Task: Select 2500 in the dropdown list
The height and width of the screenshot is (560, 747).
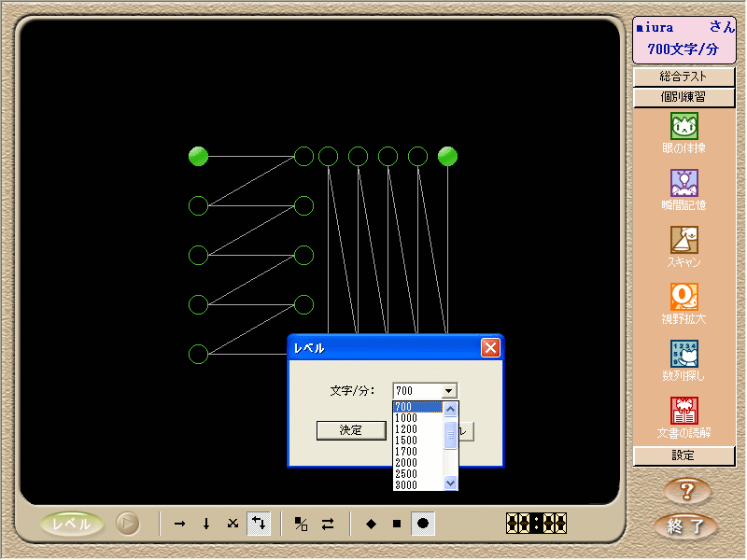Action: [x=417, y=474]
